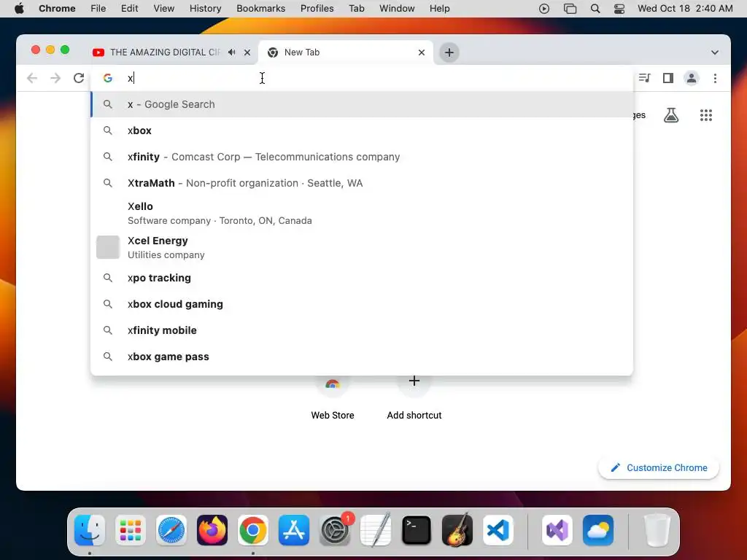747x560 pixels.
Task: Select 'x - Google Search' suggestion
Action: (x=362, y=104)
